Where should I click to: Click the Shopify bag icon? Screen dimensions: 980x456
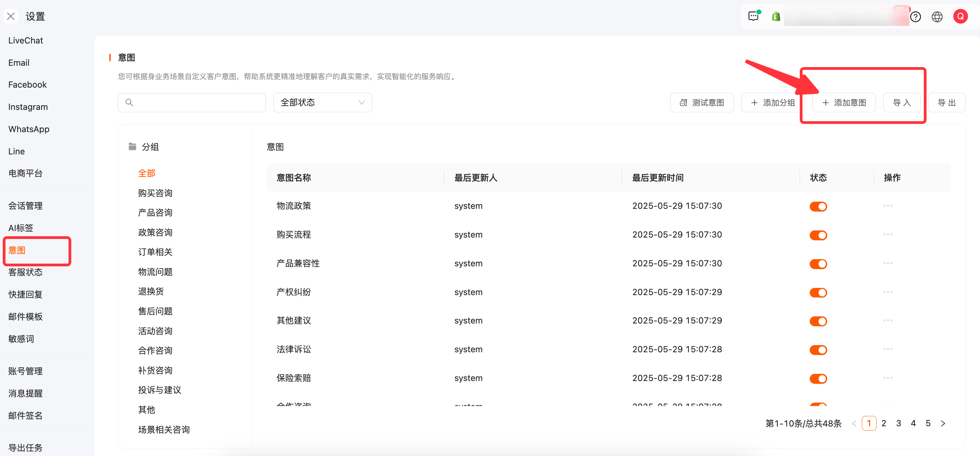pyautogui.click(x=776, y=16)
